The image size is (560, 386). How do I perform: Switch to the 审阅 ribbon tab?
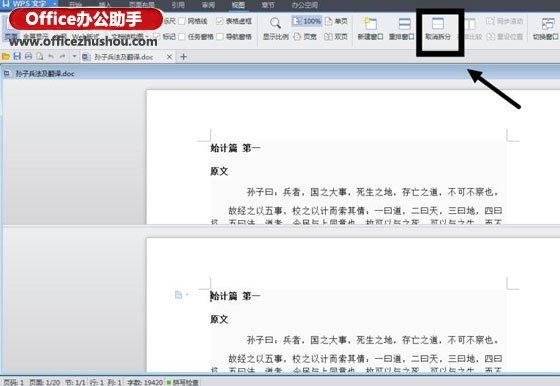[x=208, y=5]
